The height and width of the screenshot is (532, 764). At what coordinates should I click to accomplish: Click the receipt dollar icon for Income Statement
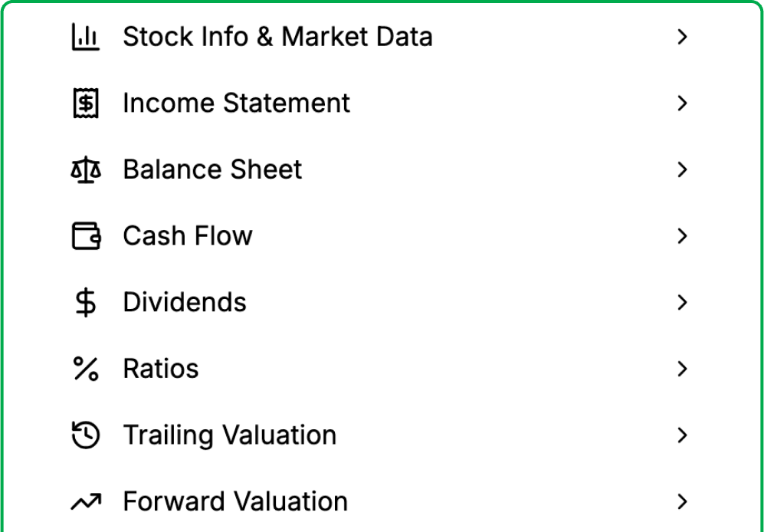click(86, 103)
